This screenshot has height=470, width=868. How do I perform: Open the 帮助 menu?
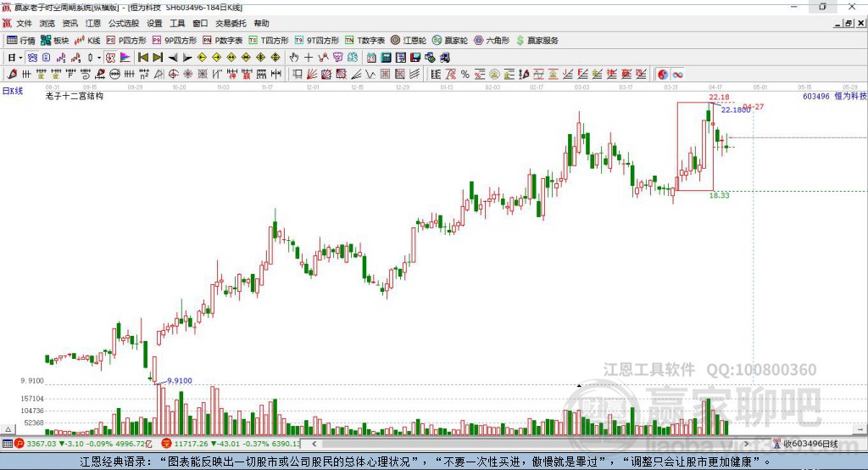pyautogui.click(x=261, y=23)
